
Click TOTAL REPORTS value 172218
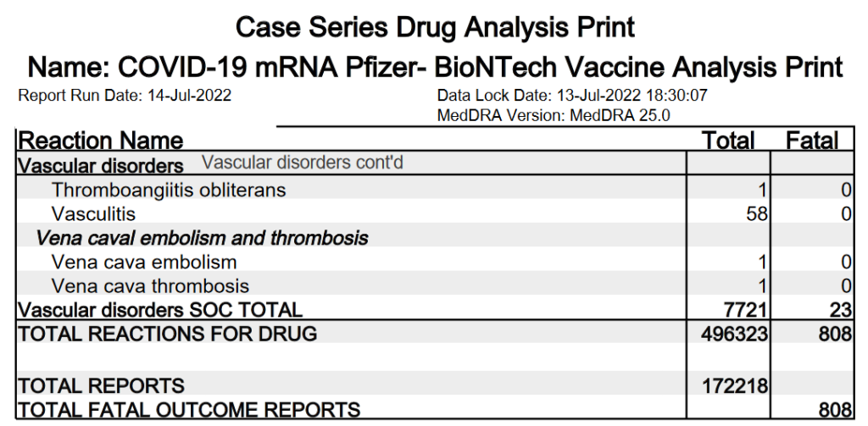[735, 385]
